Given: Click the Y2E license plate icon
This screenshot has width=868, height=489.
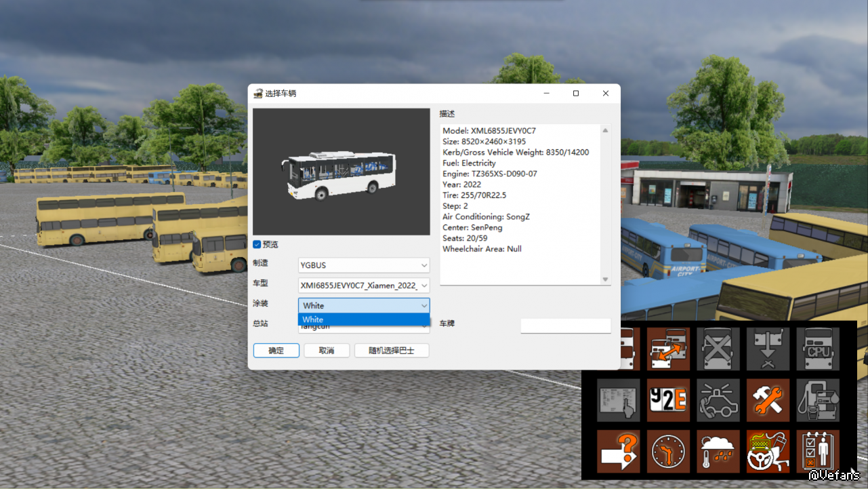Looking at the screenshot, I should pos(668,400).
